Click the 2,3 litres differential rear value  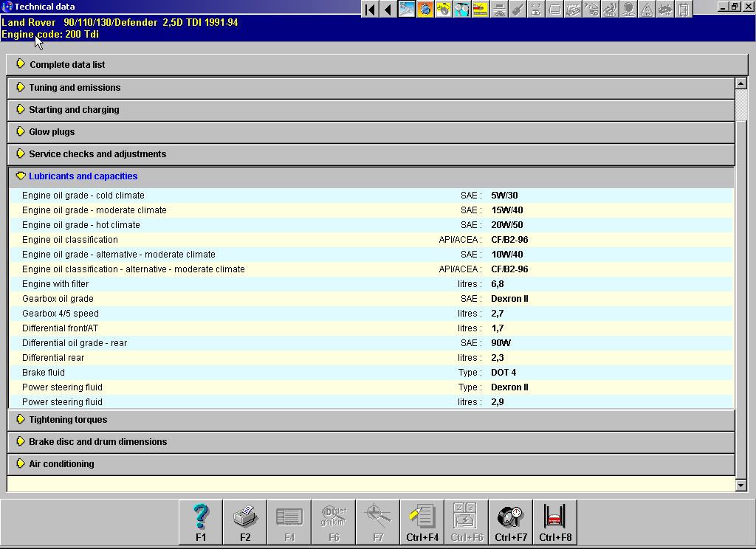[x=498, y=358]
